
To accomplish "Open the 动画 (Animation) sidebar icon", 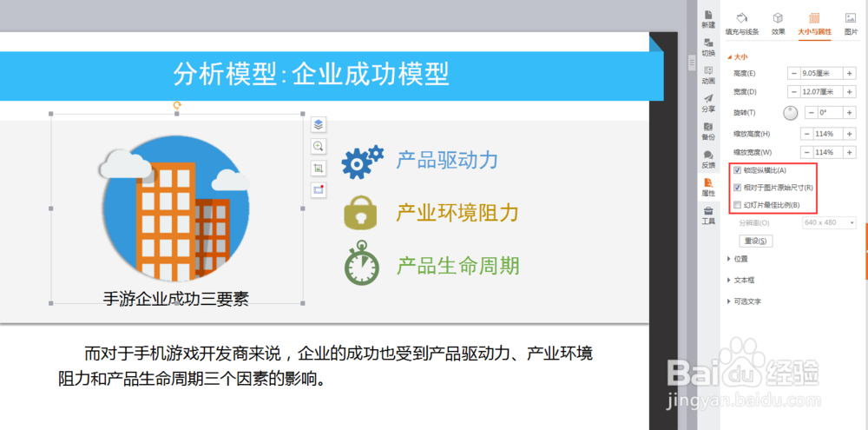I will click(x=708, y=76).
